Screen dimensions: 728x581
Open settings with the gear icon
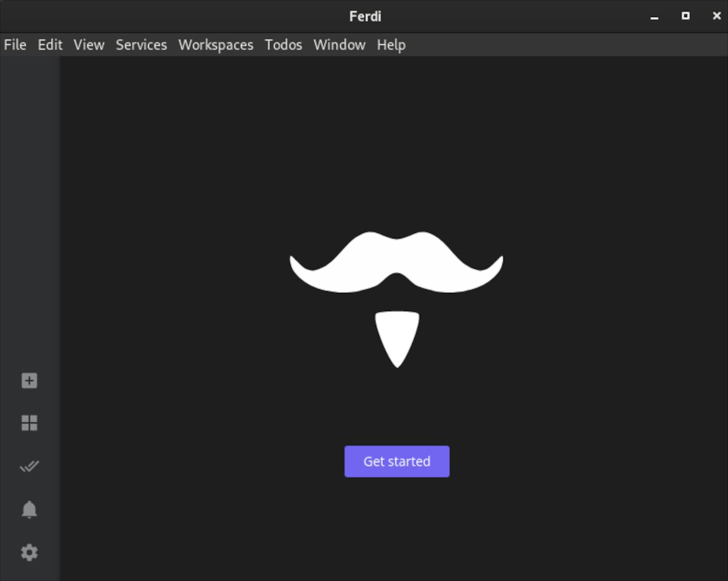(29, 552)
